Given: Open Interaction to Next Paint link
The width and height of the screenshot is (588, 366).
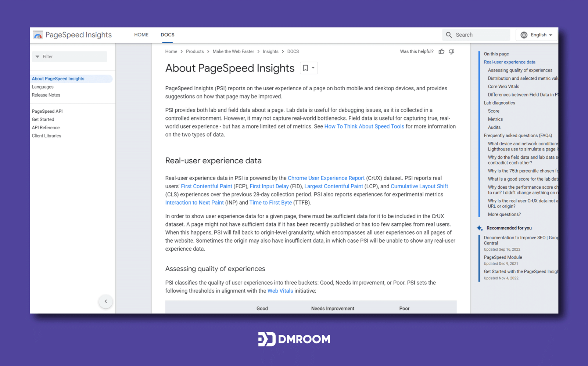Looking at the screenshot, I should click(x=194, y=203).
